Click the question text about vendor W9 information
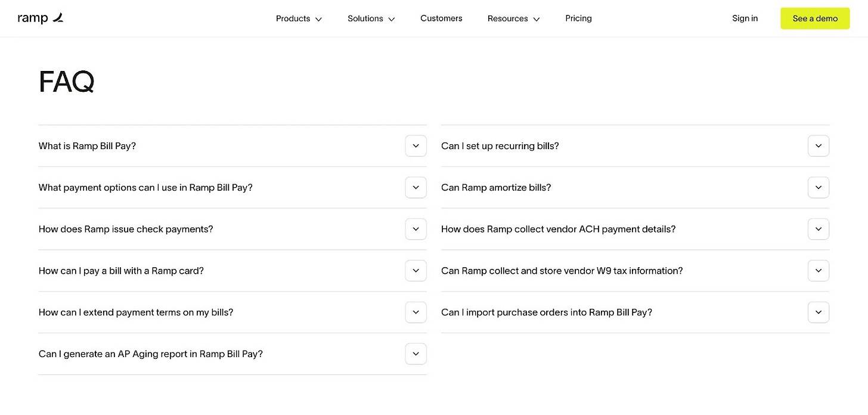The width and height of the screenshot is (868, 415). tap(562, 271)
